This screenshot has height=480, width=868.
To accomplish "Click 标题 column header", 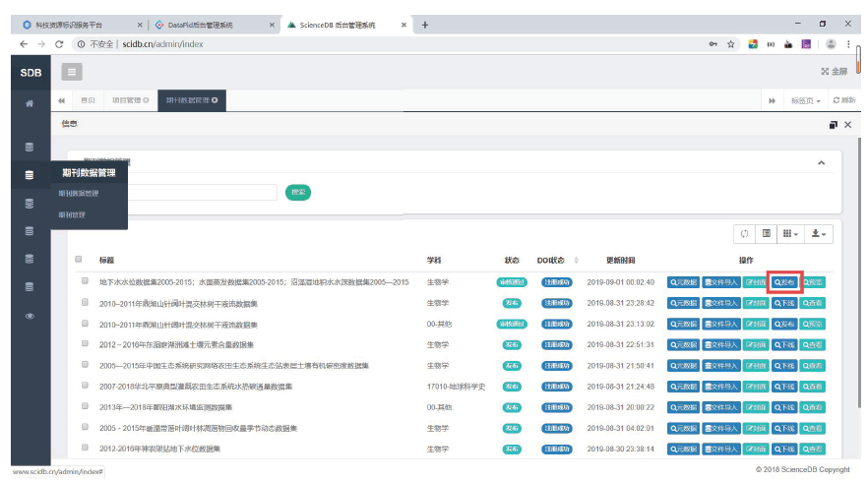I will (x=106, y=260).
